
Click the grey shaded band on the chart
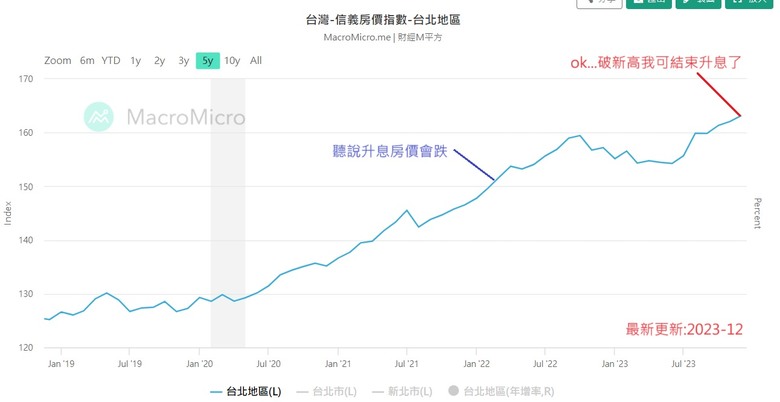click(228, 213)
